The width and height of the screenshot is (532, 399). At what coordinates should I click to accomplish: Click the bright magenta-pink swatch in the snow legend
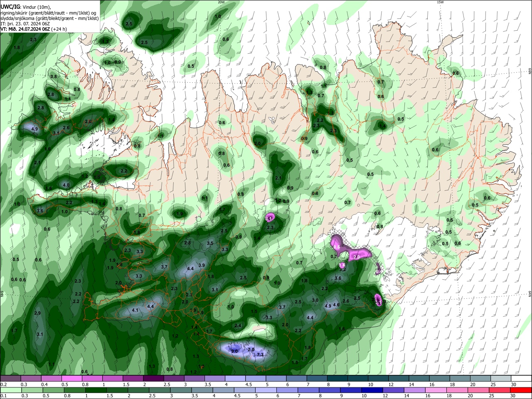tap(71, 378)
